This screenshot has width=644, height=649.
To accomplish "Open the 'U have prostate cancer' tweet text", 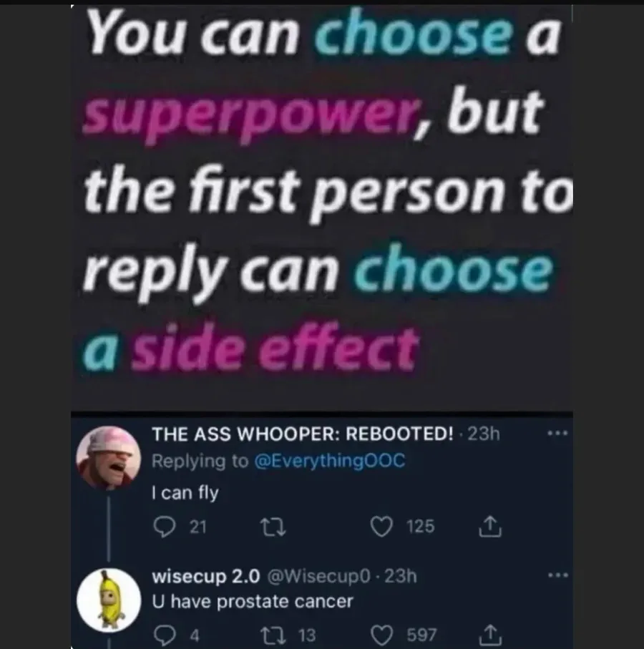I will [x=253, y=602].
